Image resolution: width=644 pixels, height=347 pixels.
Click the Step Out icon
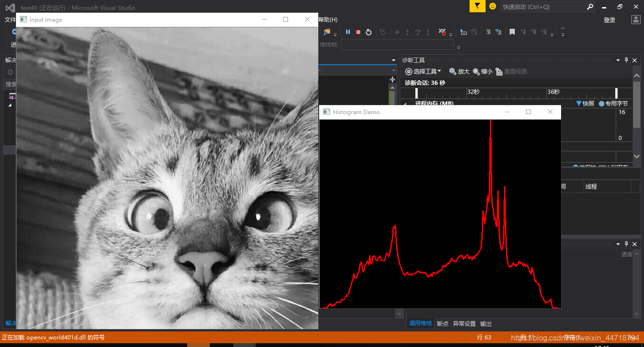point(428,32)
